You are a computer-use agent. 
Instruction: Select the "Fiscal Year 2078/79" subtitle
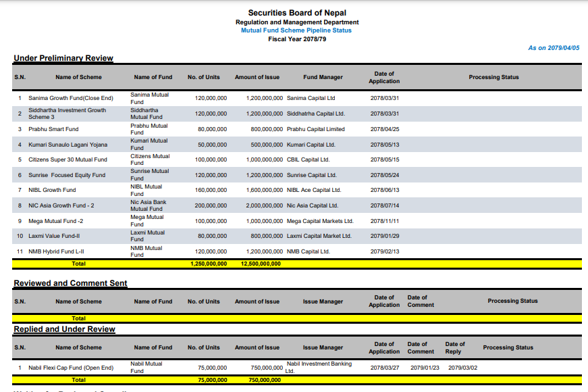tap(298, 39)
